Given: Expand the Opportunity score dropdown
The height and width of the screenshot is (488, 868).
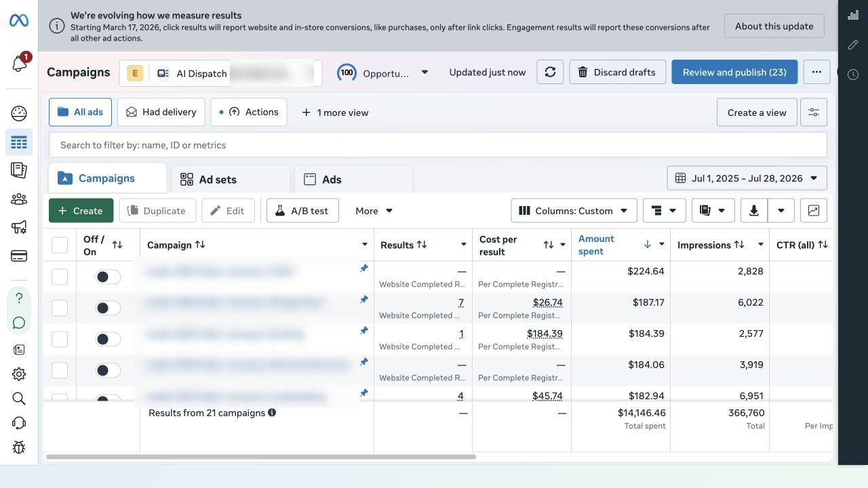Looking at the screenshot, I should pyautogui.click(x=425, y=72).
